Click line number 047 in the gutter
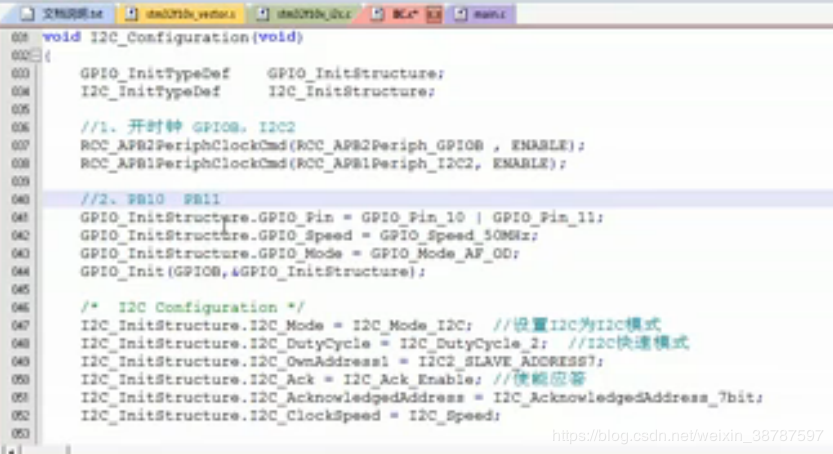Image resolution: width=833 pixels, height=454 pixels. [20, 325]
